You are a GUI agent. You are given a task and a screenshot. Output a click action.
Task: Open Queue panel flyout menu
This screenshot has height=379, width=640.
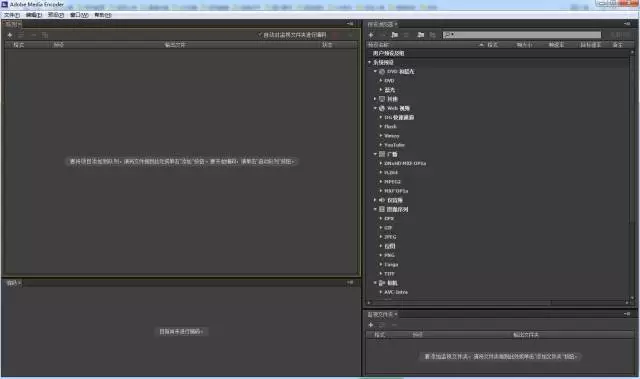[350, 24]
